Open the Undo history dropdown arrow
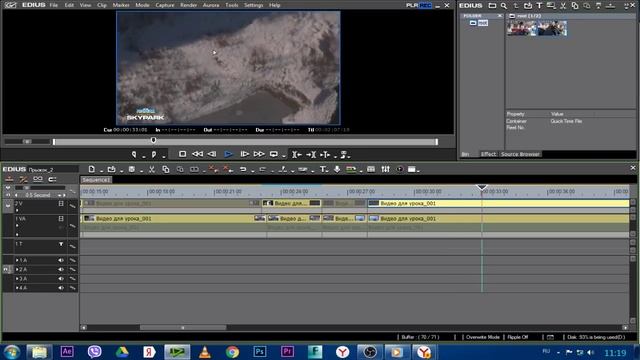Image resolution: width=640 pixels, height=360 pixels. (x=253, y=171)
